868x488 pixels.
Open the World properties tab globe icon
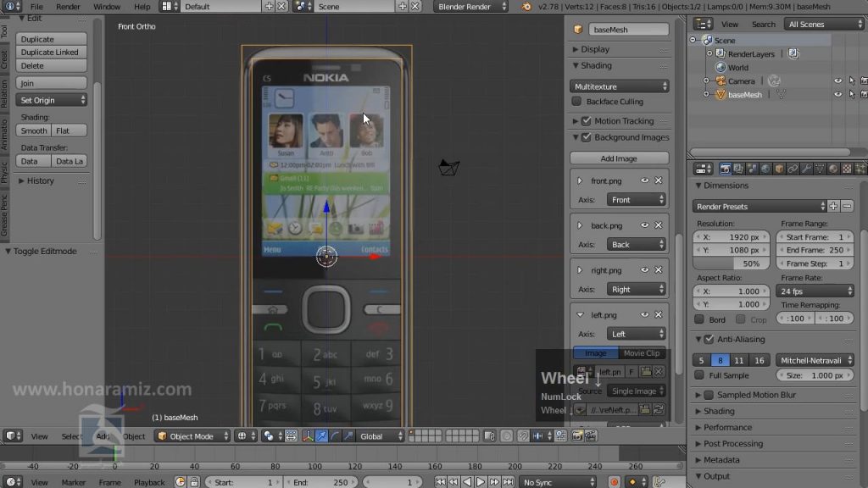pyautogui.click(x=765, y=169)
